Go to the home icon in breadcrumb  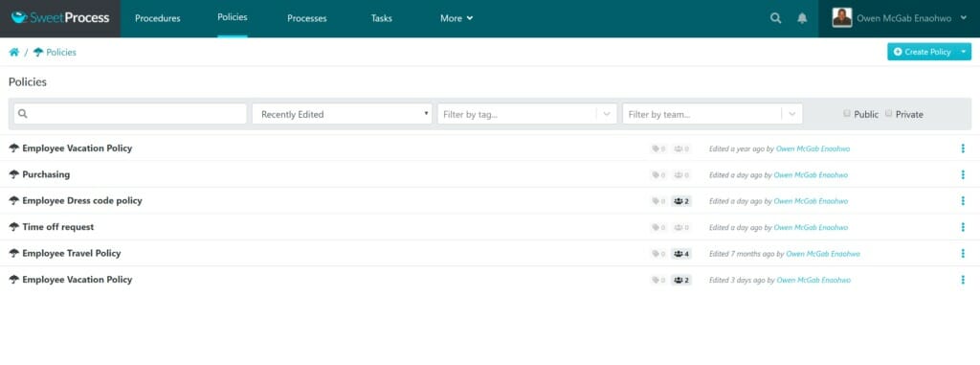click(13, 52)
